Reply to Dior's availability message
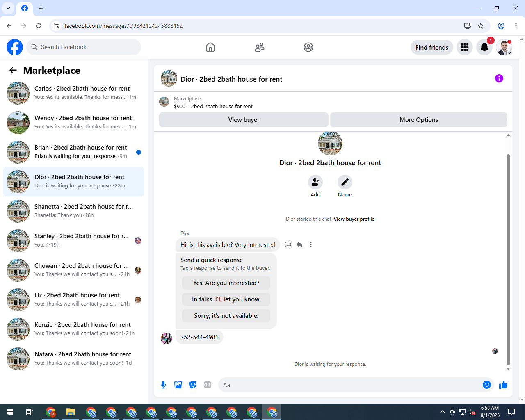The height and width of the screenshot is (420, 525). 299,244
